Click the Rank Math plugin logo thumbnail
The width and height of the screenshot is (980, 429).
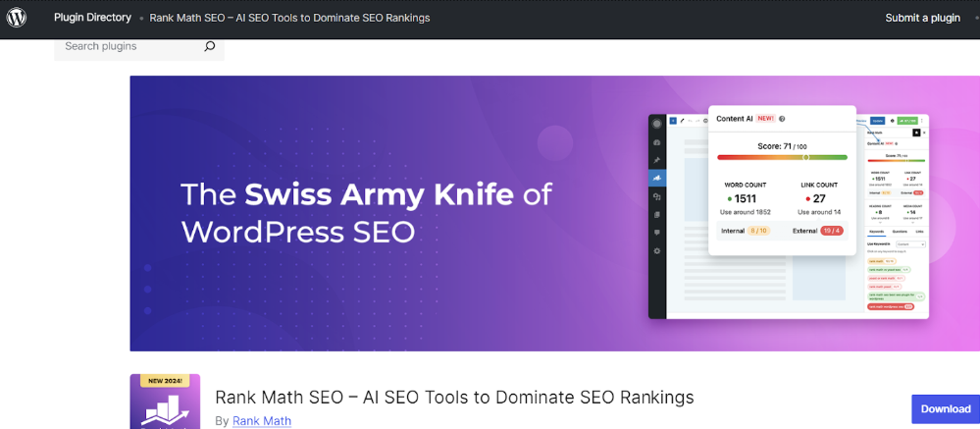coord(165,402)
